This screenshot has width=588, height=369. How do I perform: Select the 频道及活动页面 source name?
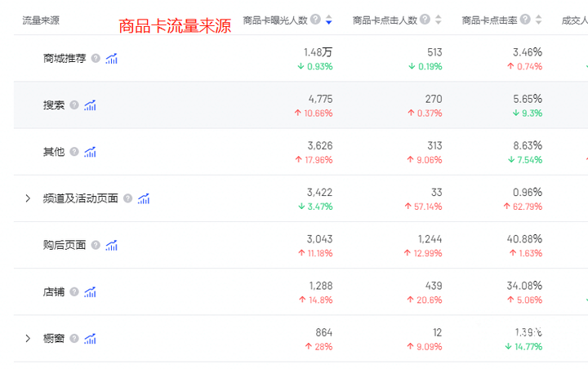point(81,198)
